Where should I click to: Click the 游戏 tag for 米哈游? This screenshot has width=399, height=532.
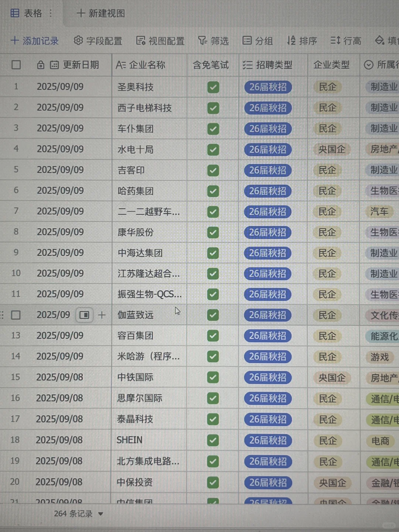380,357
